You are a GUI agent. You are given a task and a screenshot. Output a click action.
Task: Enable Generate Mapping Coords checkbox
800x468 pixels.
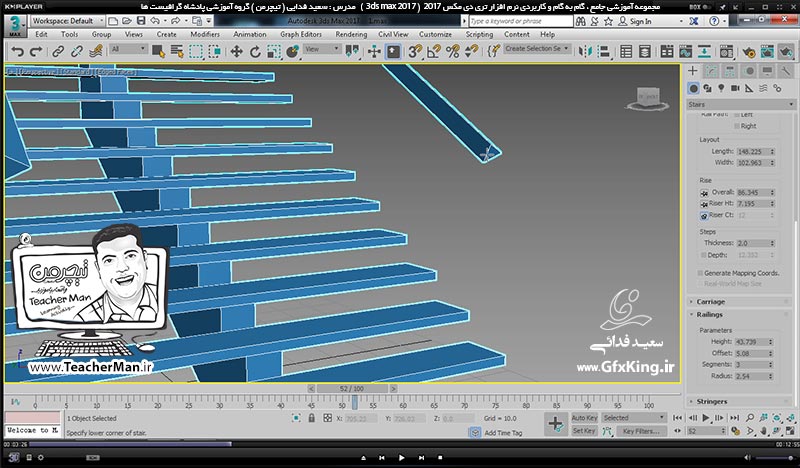(x=700, y=273)
